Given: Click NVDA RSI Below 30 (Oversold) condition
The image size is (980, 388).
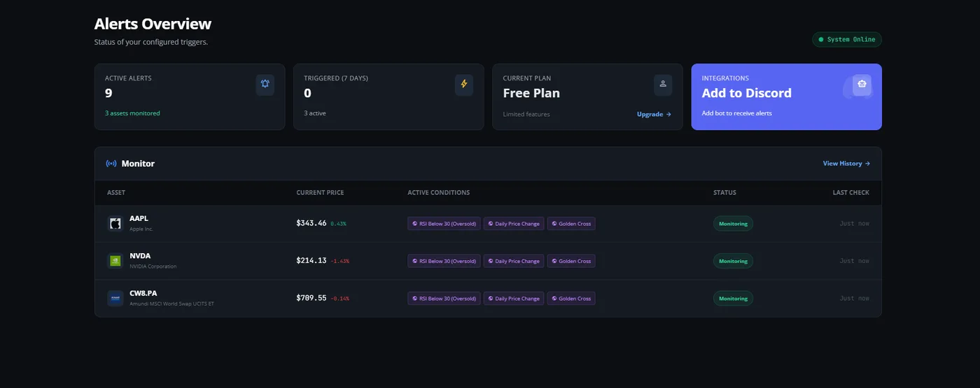Looking at the screenshot, I should click(x=444, y=261).
